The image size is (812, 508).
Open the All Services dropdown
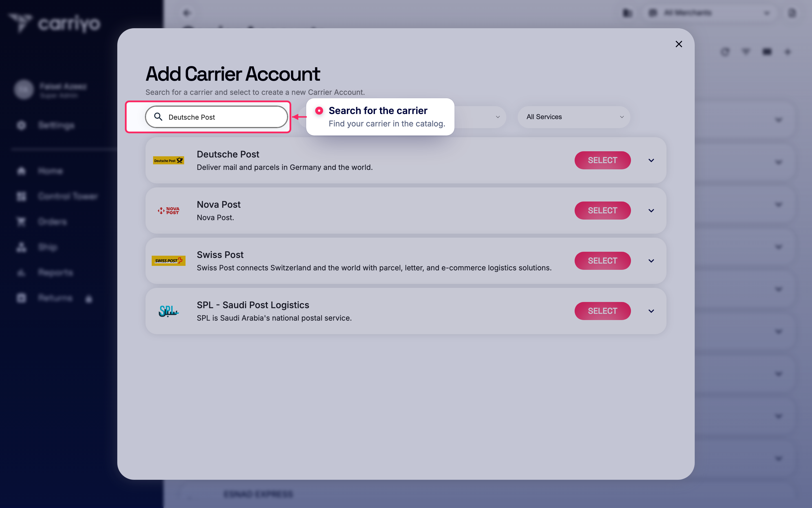[x=574, y=117]
